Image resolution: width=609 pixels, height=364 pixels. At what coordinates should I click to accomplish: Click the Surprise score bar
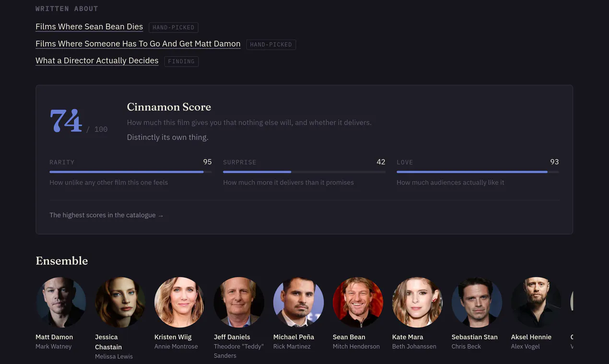(x=304, y=171)
